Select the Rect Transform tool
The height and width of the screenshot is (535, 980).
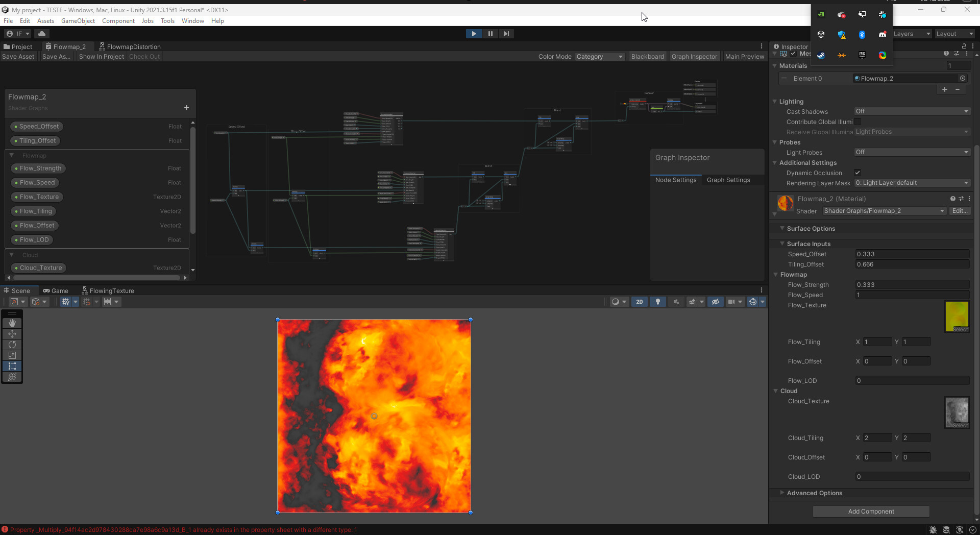[12, 366]
